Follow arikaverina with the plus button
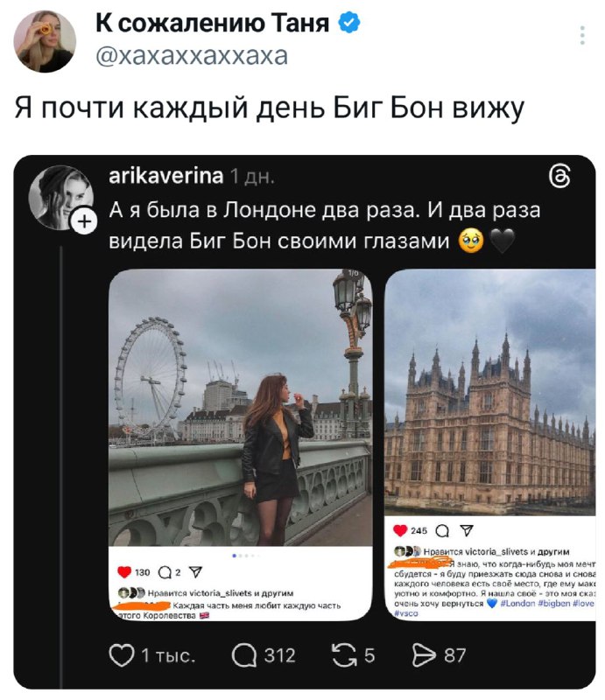 pyautogui.click(x=83, y=223)
